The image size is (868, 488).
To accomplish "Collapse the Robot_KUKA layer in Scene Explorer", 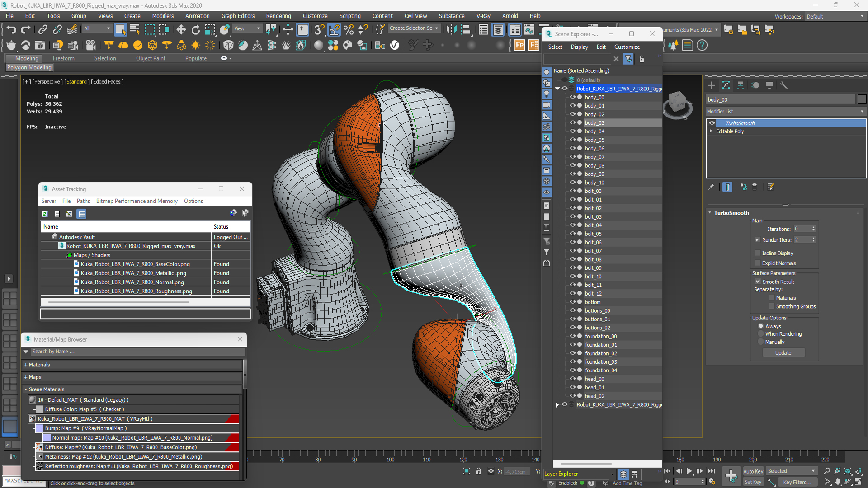I will click(557, 89).
